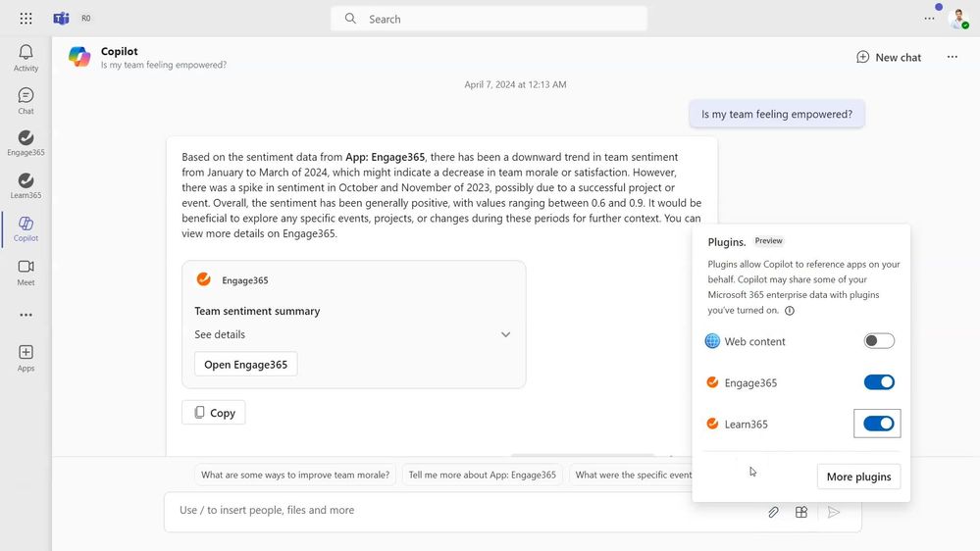Image resolution: width=980 pixels, height=551 pixels.
Task: Click the attach file paperclip icon
Action: (x=773, y=512)
